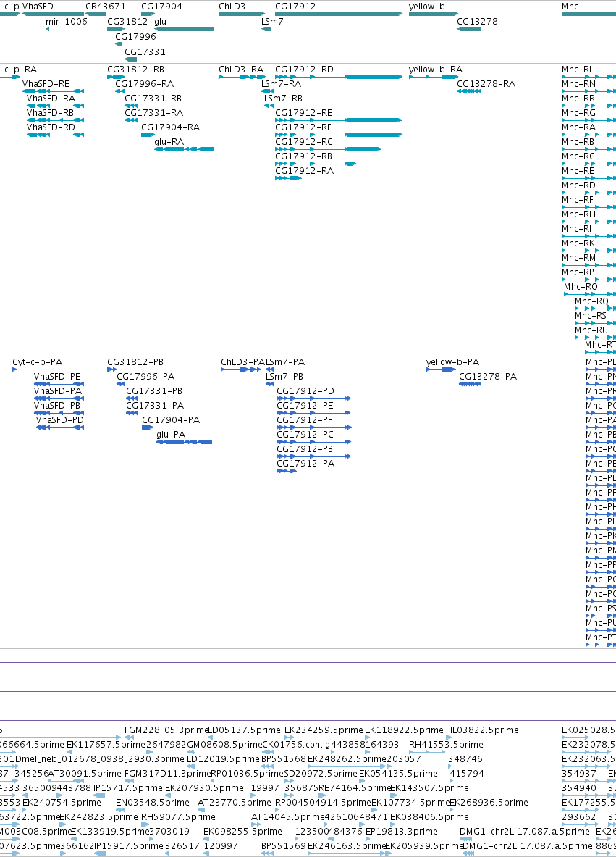Screen dimensions: 616x857
Task: Select transcript VhaSFD-RA
Action: 55,106
